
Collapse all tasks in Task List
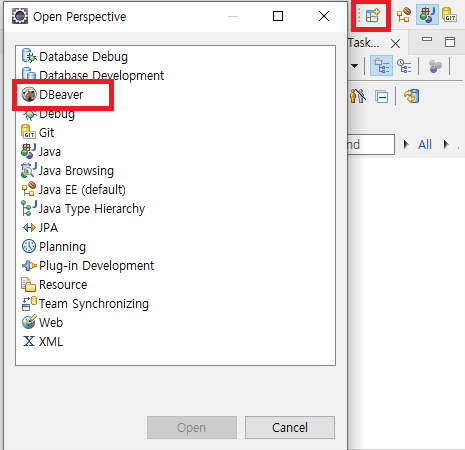click(381, 97)
